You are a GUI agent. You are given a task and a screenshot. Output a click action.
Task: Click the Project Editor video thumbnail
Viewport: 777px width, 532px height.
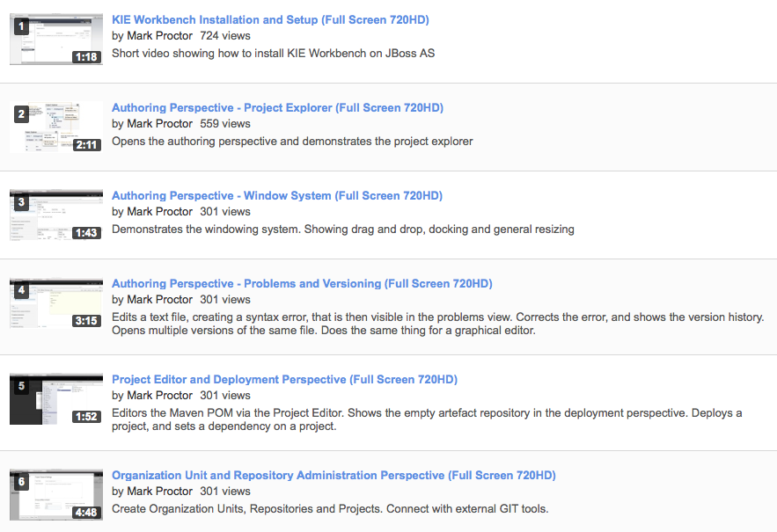(x=56, y=399)
